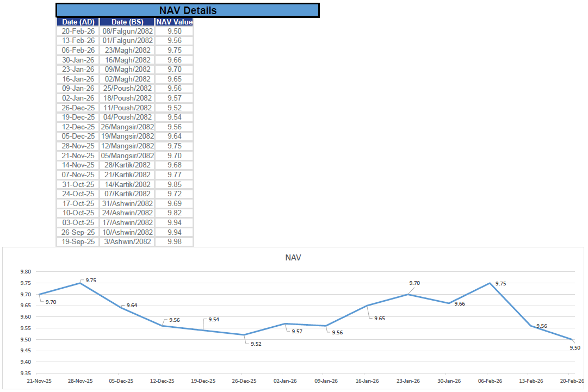Click the NAV chart title
The height and width of the screenshot is (392, 588).
pos(293,258)
